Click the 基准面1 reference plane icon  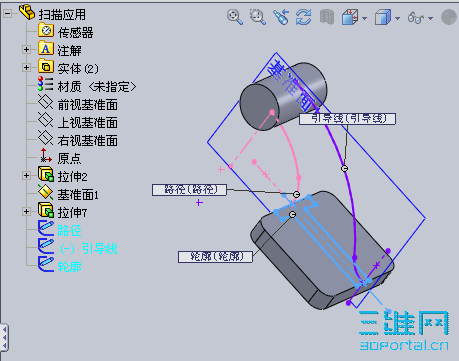tap(45, 192)
